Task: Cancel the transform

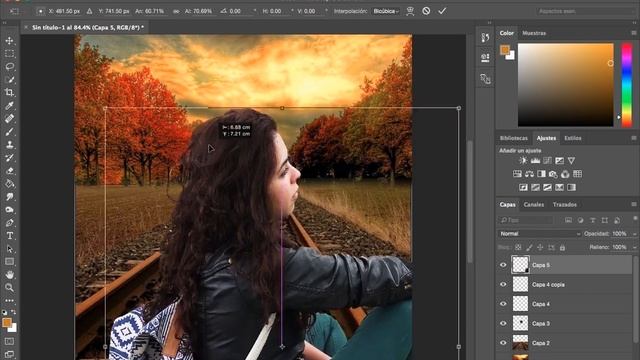Action: (426, 11)
